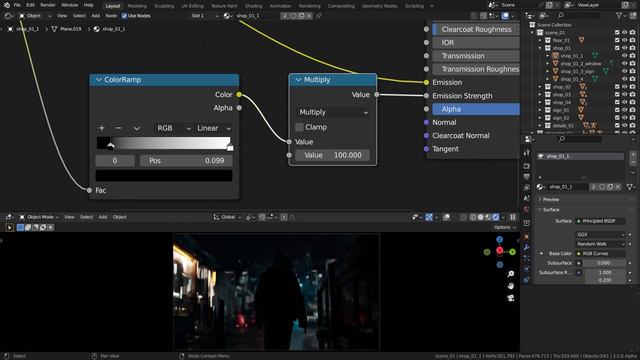The height and width of the screenshot is (360, 640).
Task: Click the Emission input socket
Action: pyautogui.click(x=426, y=82)
